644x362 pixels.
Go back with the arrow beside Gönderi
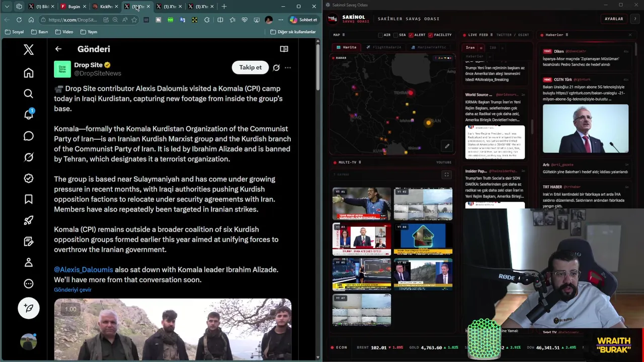(x=58, y=49)
